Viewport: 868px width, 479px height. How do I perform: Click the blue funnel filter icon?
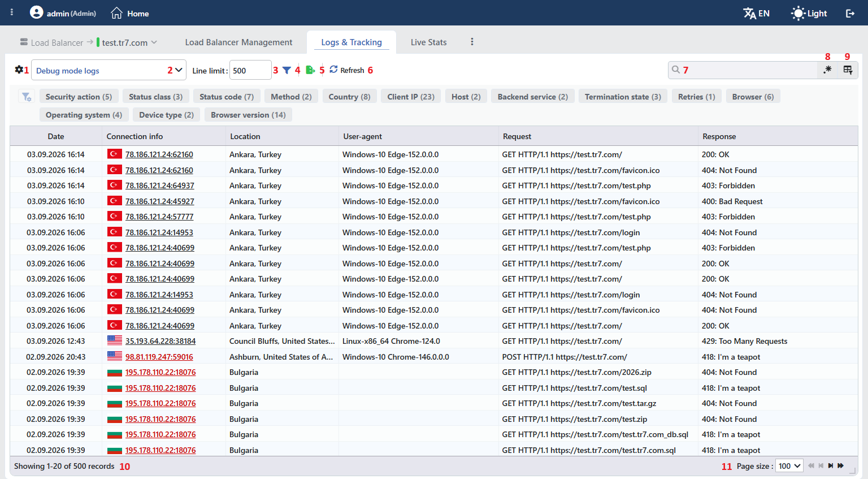point(287,70)
